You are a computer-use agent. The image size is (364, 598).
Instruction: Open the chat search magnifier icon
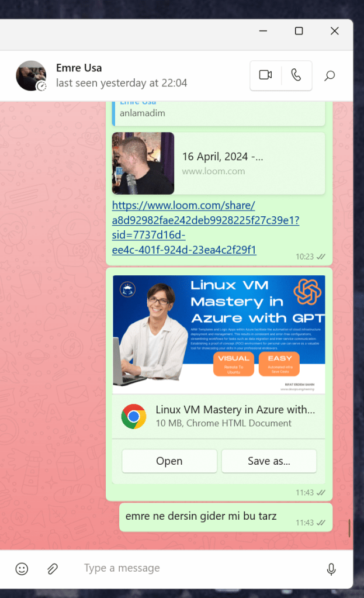330,75
